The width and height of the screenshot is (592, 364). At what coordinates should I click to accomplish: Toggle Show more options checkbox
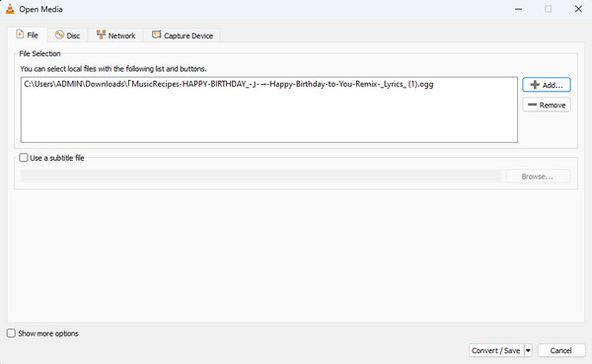pyautogui.click(x=11, y=333)
